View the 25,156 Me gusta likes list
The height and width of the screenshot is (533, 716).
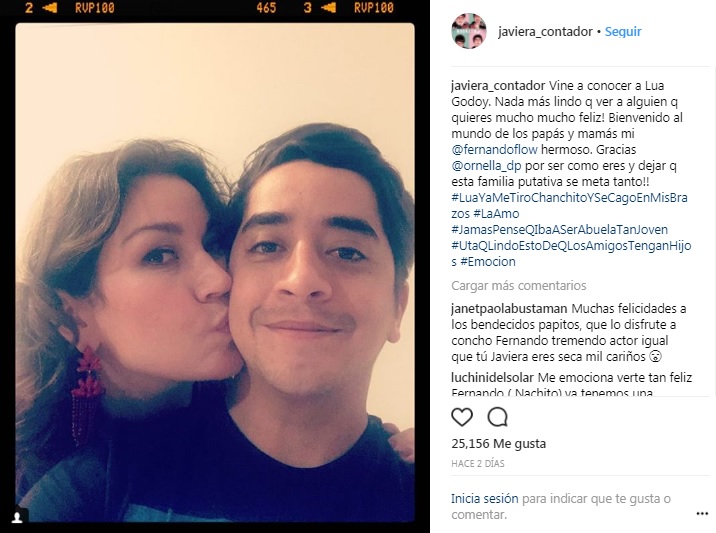pos(498,443)
